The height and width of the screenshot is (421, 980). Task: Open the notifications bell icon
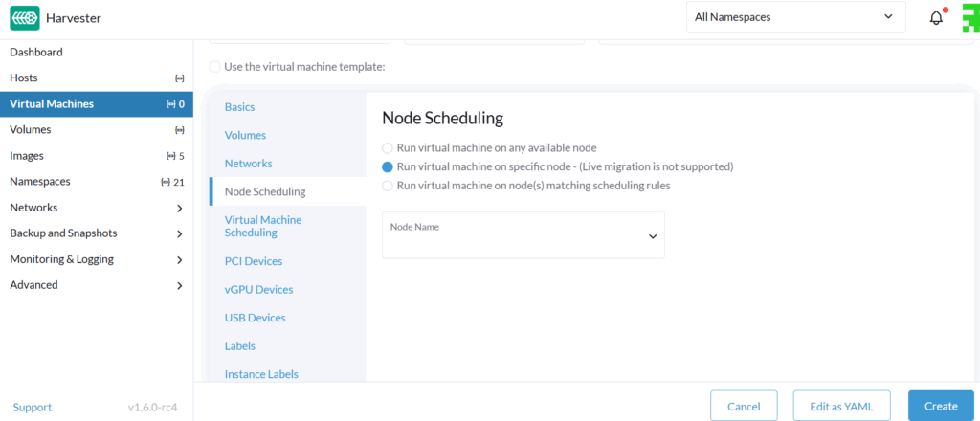pyautogui.click(x=936, y=17)
